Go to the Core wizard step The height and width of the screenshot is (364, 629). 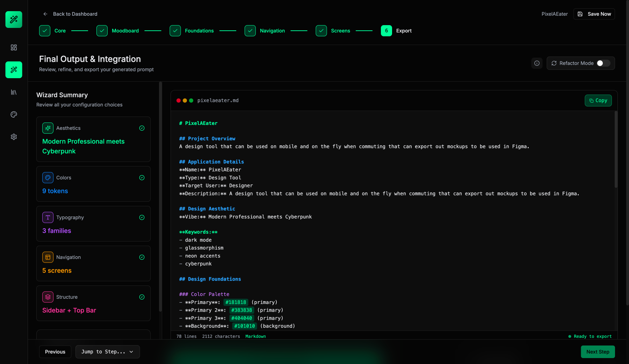tap(52, 31)
